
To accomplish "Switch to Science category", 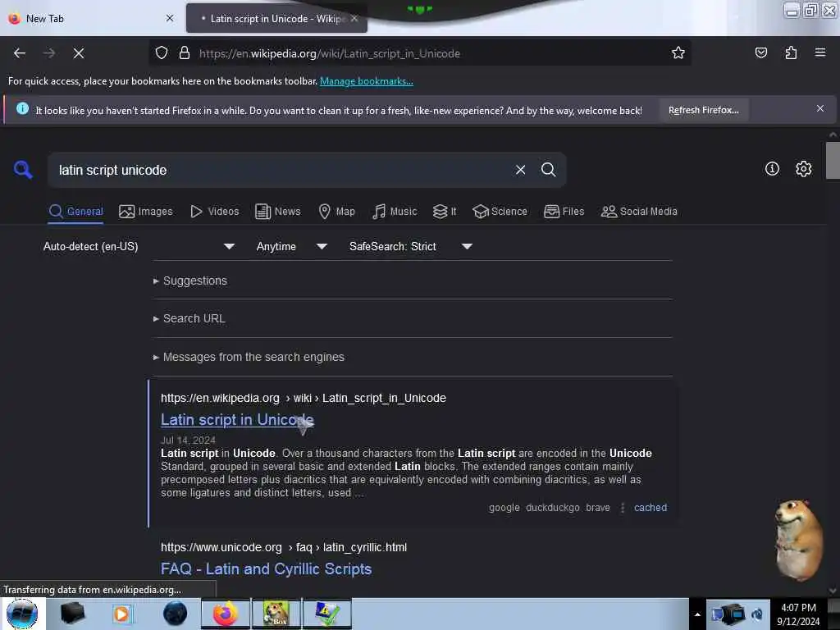I will [x=500, y=212].
